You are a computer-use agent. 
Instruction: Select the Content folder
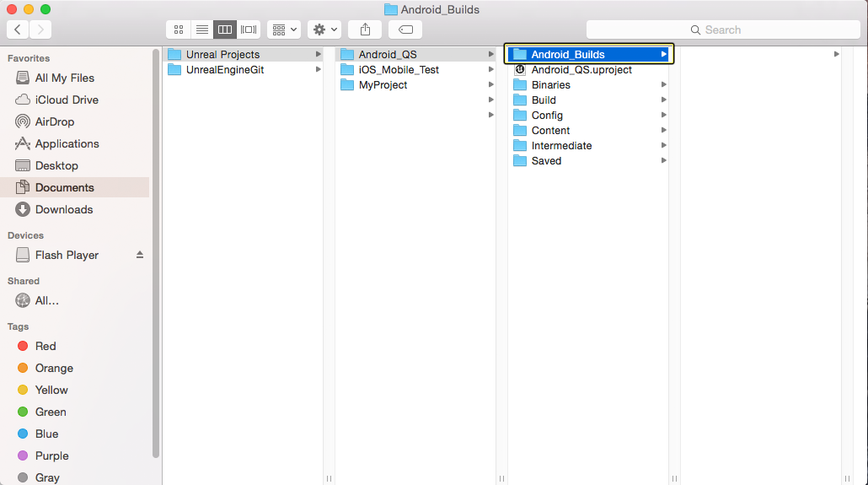(589, 130)
